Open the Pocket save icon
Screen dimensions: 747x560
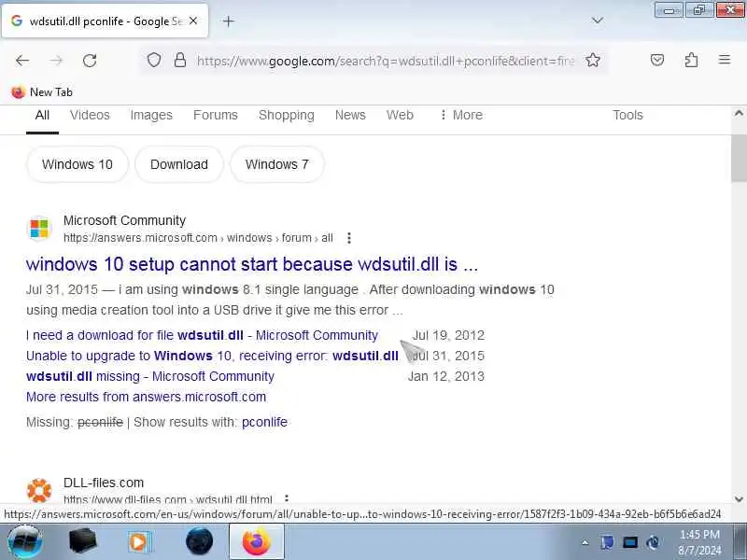(657, 60)
